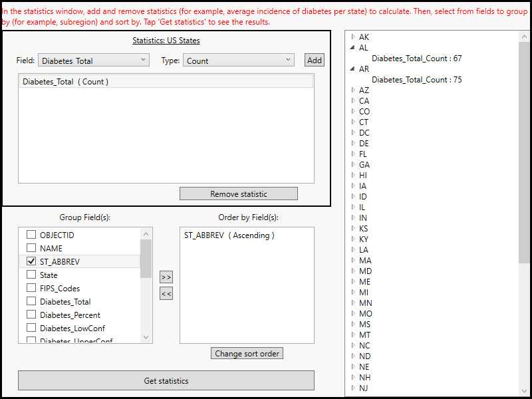Expand the GA tree node
This screenshot has width=532, height=399.
tap(353, 164)
